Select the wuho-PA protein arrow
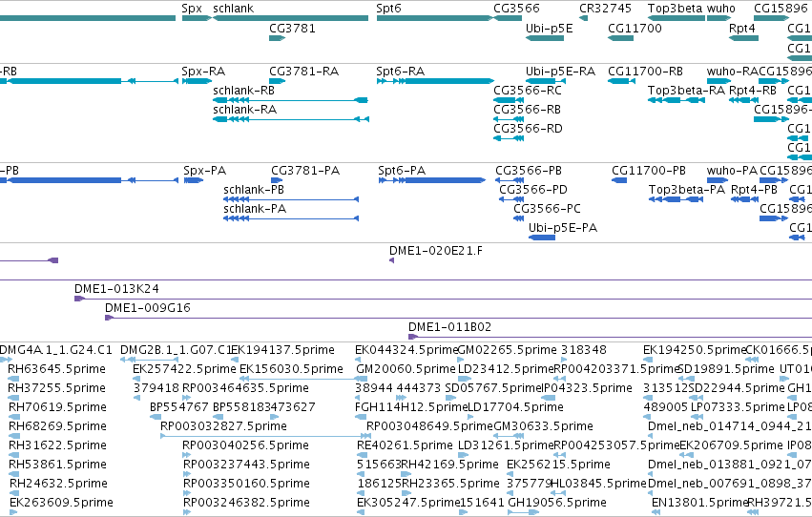Screen dimensions: 812x517 (716, 180)
